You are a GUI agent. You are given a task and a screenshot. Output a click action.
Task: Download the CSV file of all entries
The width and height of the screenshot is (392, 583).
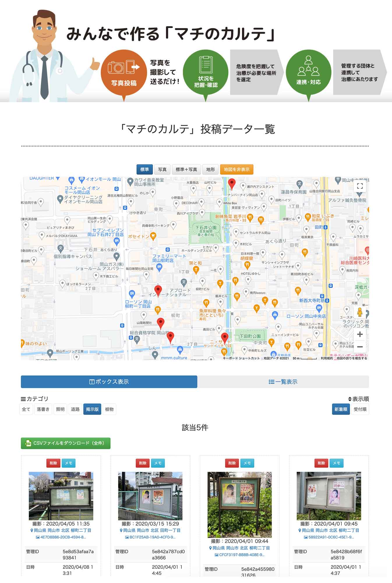[x=66, y=443]
